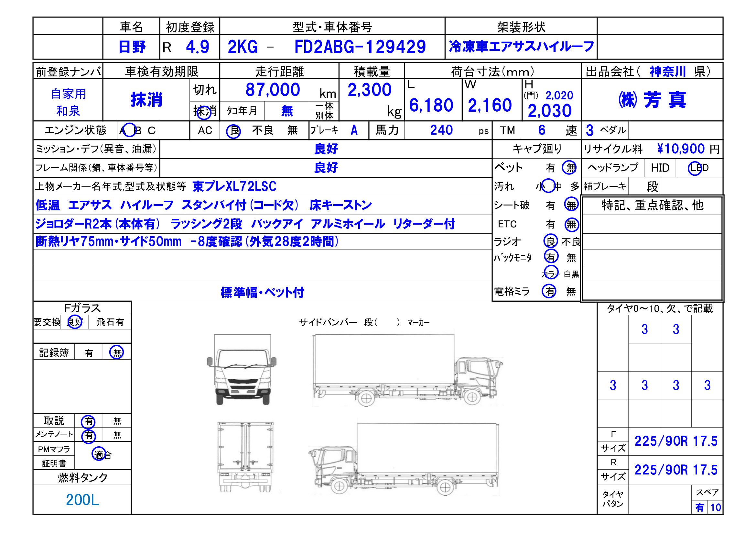This screenshot has width=756, height=535.
Task: Click 無 in the シート破 row
Action: click(x=571, y=205)
